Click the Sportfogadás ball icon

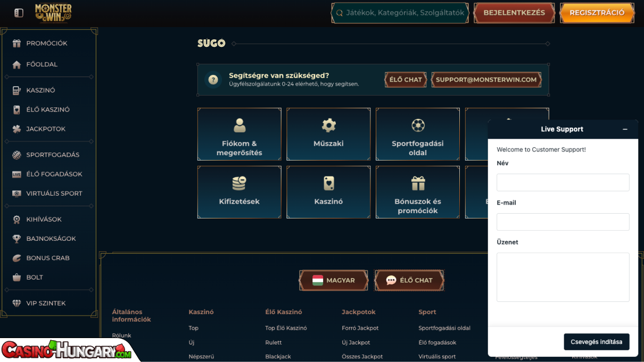click(x=16, y=155)
